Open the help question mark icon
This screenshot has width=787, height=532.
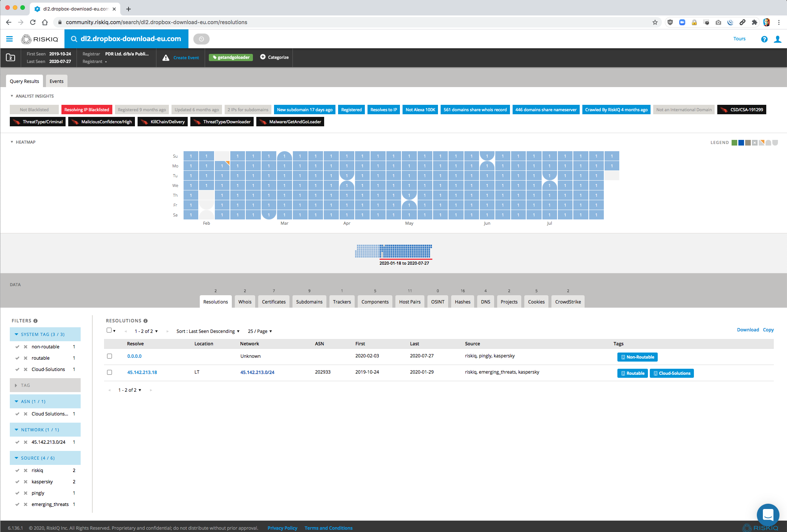point(764,39)
